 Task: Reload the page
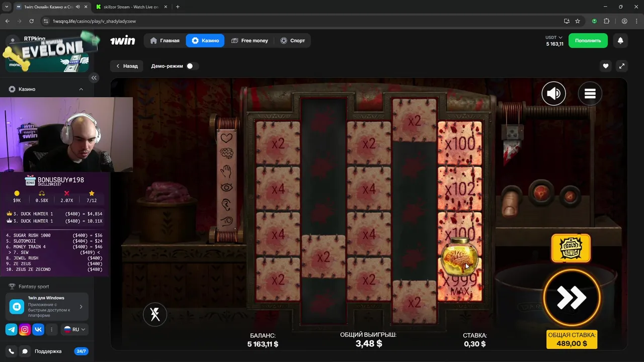[x=31, y=21]
